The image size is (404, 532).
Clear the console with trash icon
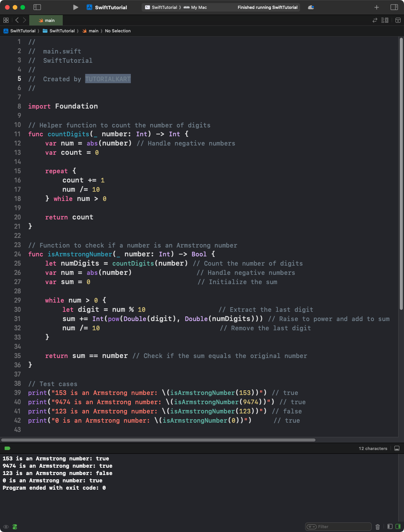(378, 527)
